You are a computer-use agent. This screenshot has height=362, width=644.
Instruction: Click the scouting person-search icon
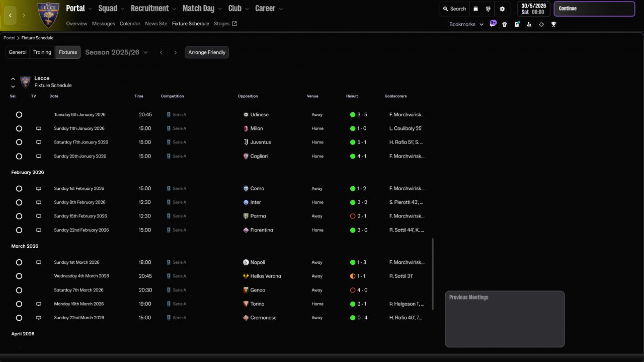coord(529,24)
